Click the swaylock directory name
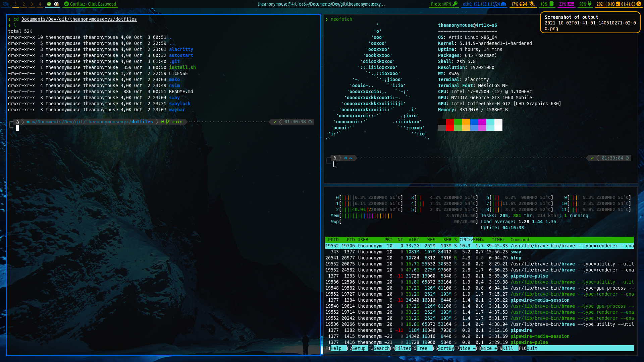644x362 pixels. click(x=180, y=104)
